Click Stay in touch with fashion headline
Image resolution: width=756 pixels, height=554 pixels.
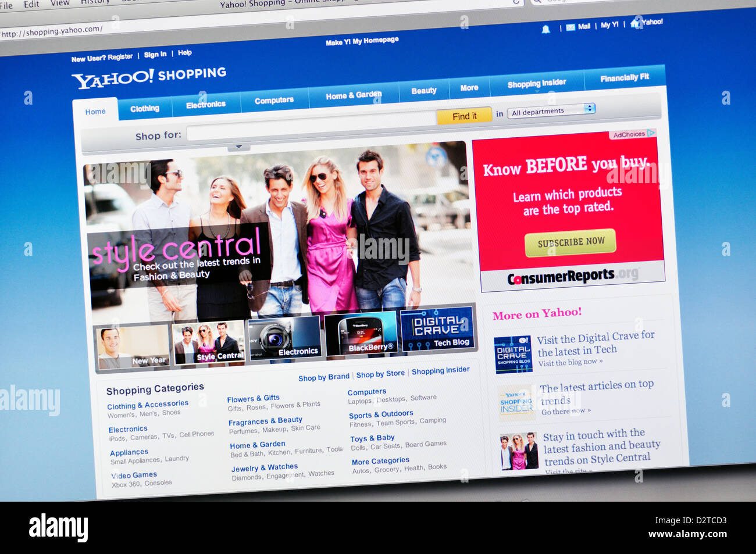click(601, 446)
